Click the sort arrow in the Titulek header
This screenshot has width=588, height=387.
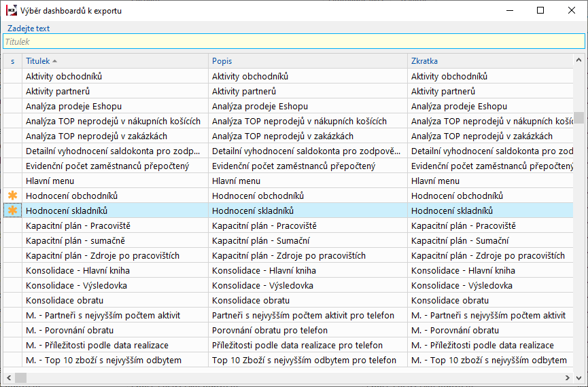point(54,61)
